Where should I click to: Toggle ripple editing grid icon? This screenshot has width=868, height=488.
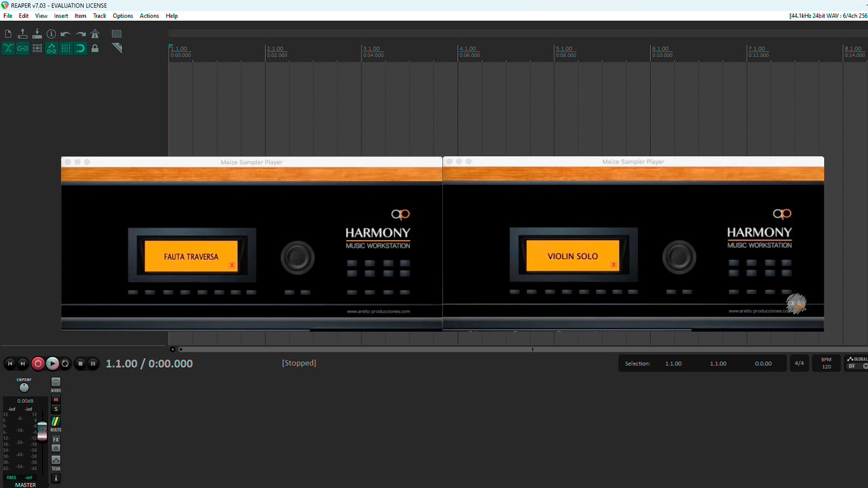(x=37, y=48)
